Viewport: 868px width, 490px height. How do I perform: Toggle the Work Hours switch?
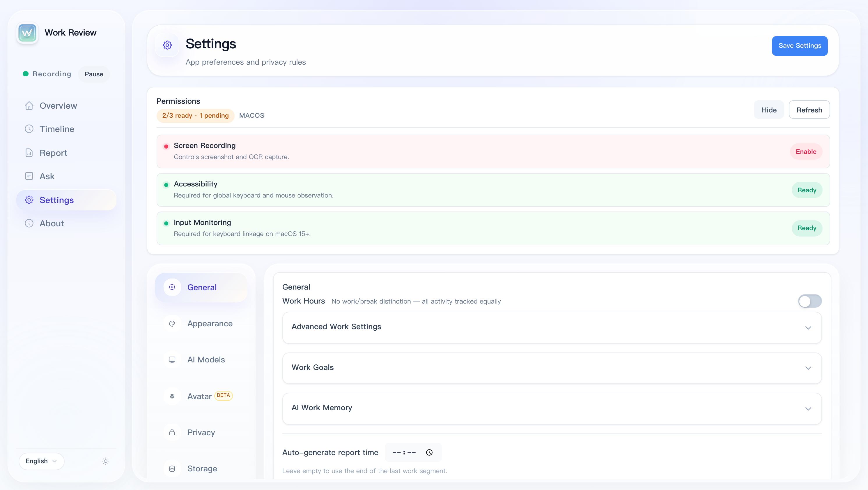click(810, 301)
